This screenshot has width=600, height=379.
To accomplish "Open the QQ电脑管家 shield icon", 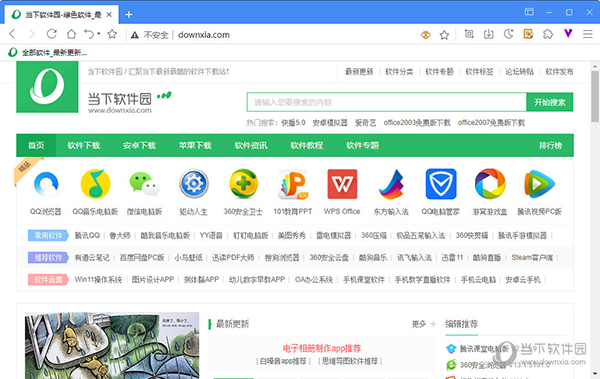I will point(441,184).
